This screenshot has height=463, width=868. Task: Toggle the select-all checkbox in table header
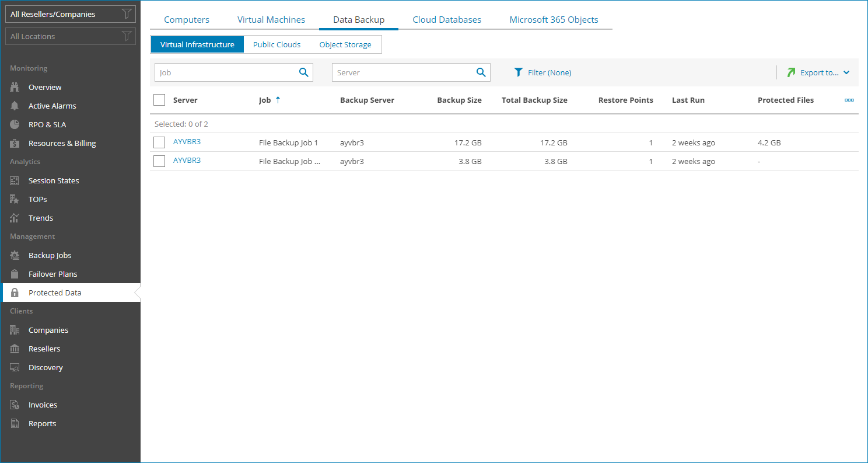point(159,100)
